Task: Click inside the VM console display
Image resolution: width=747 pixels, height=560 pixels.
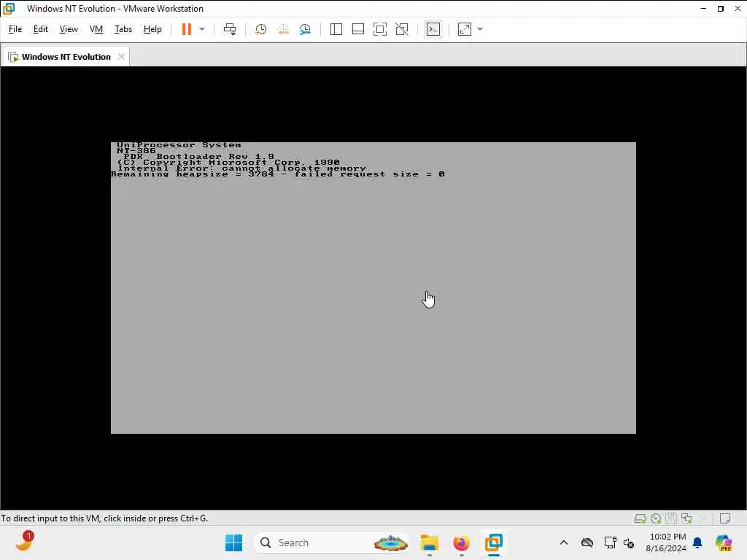Action: [x=373, y=287]
